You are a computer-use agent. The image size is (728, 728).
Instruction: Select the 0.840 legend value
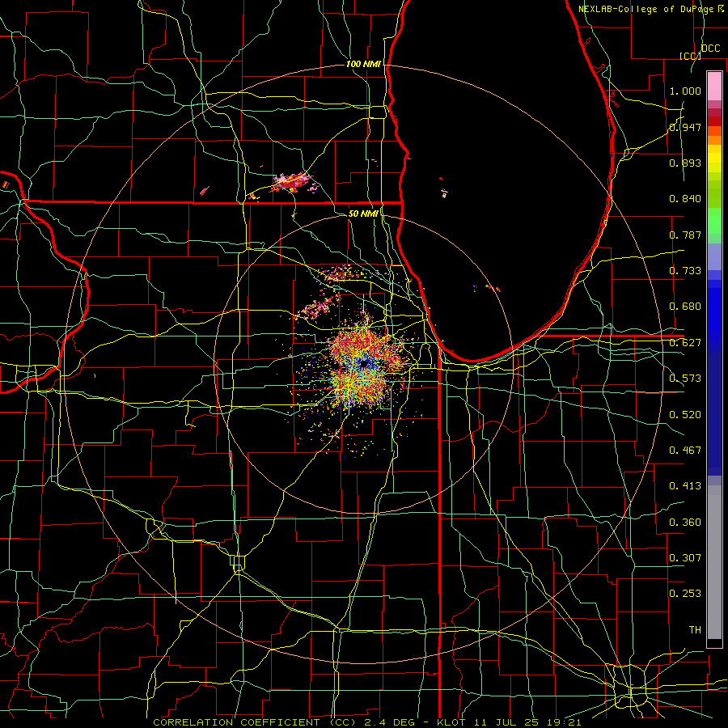point(685,199)
